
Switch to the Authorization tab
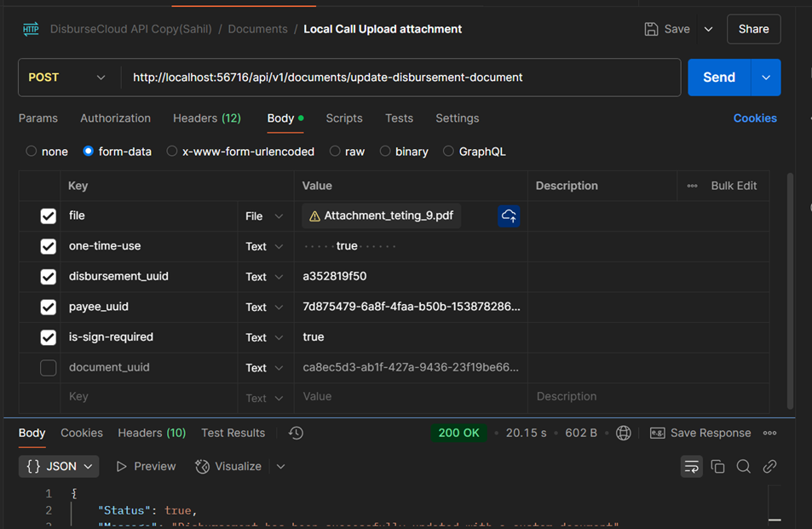[x=115, y=118]
